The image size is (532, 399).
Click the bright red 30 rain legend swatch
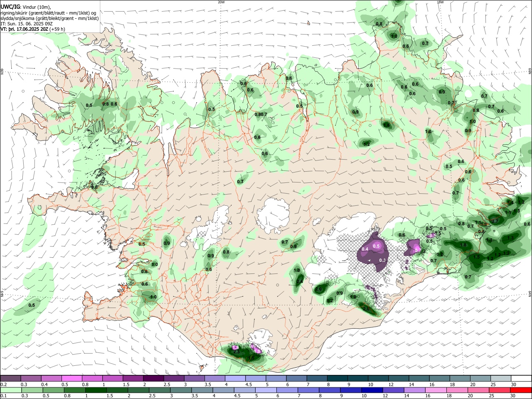point(521,390)
